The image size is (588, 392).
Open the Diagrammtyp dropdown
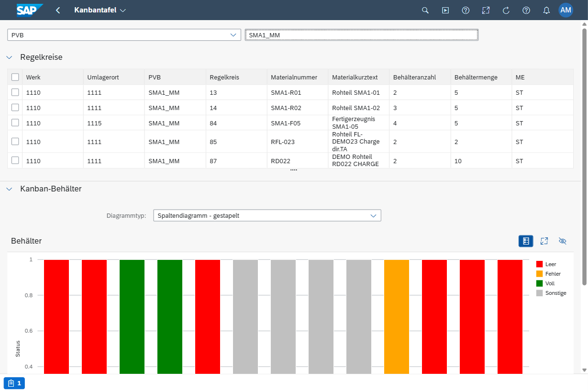374,215
